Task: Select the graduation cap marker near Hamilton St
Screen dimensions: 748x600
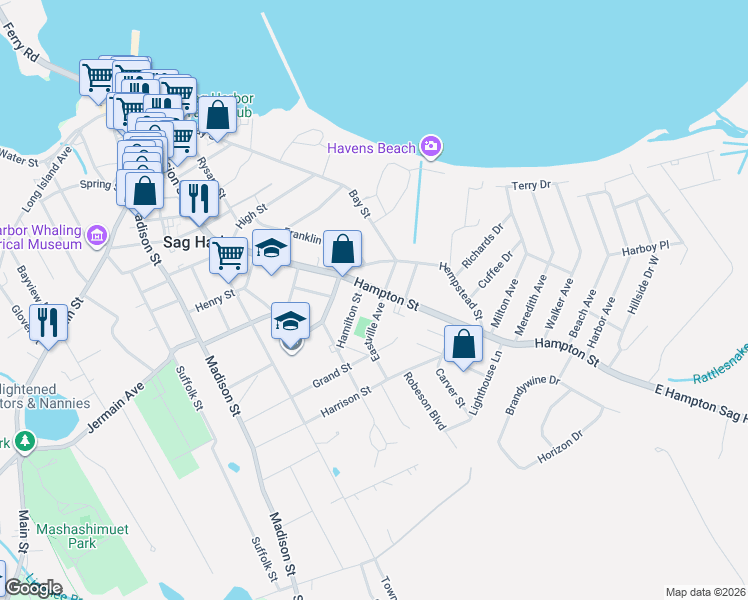Action: click(x=291, y=323)
